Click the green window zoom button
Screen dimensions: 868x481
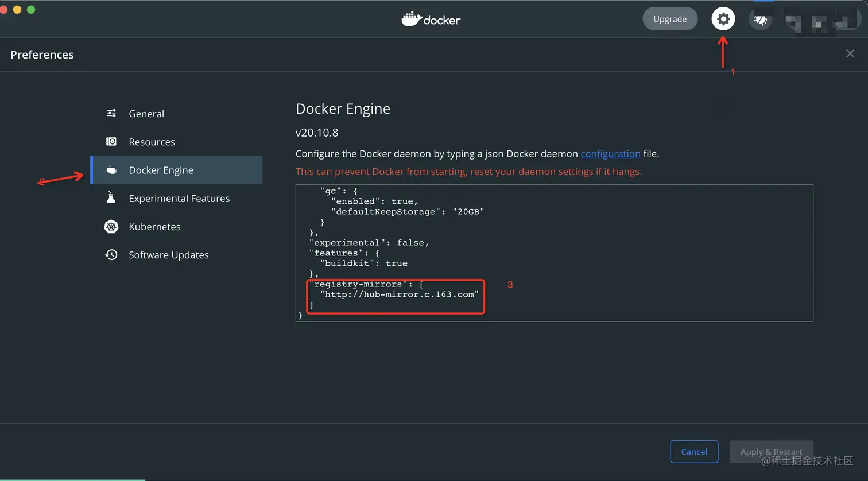click(x=31, y=10)
